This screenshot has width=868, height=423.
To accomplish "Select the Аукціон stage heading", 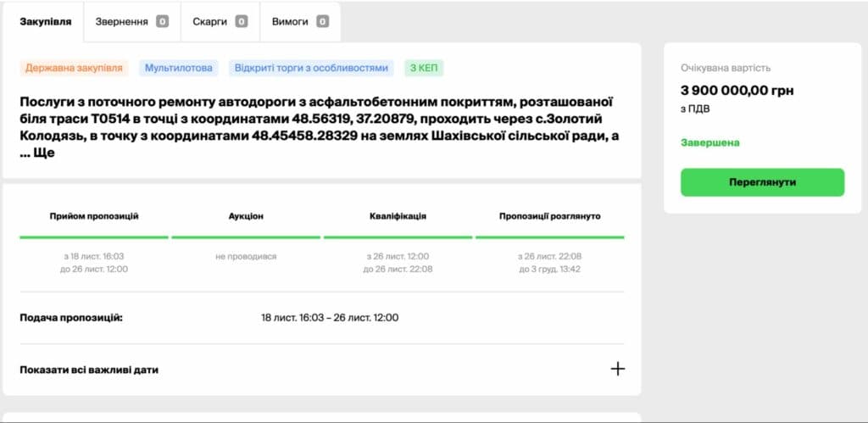I will (x=246, y=216).
